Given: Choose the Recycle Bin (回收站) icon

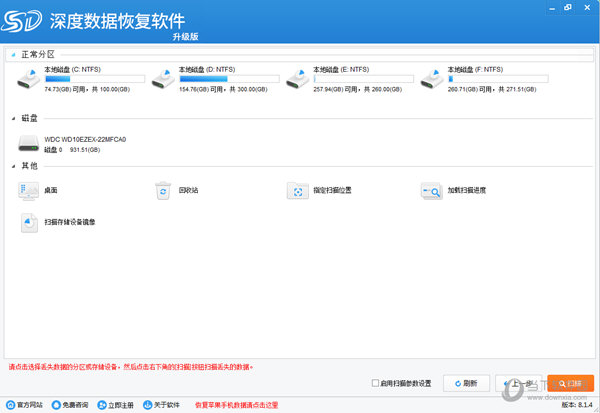Looking at the screenshot, I should point(163,191).
